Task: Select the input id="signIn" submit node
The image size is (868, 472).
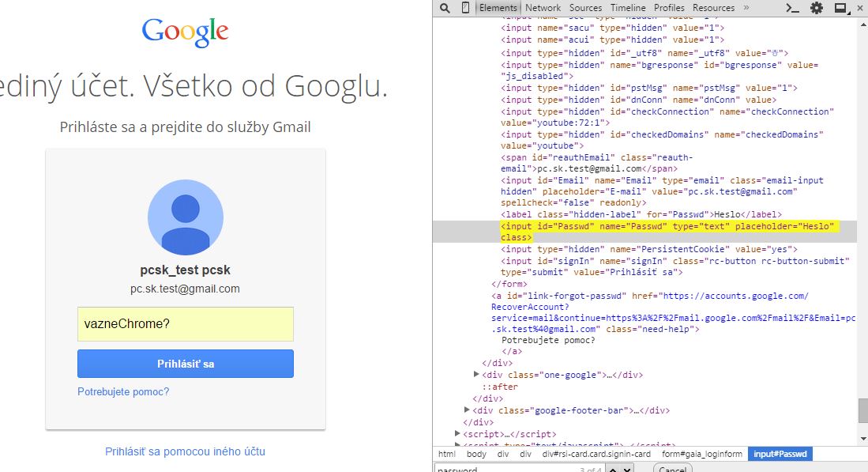Action: tap(674, 266)
